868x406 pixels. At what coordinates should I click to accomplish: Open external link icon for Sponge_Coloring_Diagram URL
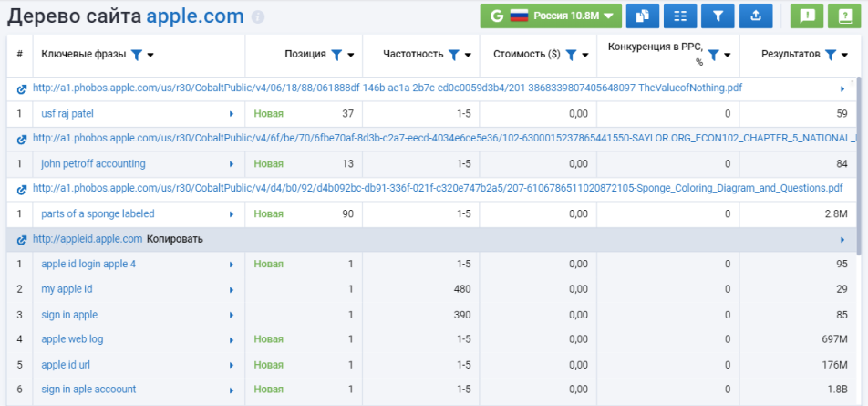[22, 190]
